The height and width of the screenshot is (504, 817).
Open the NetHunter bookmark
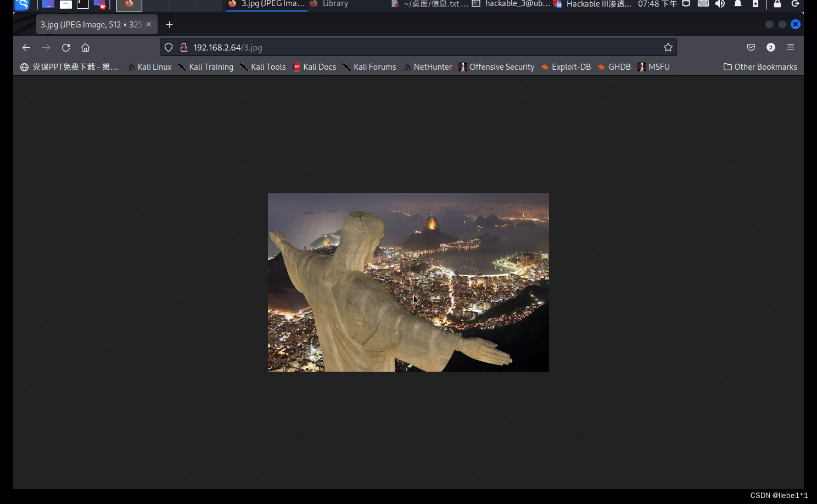pyautogui.click(x=428, y=67)
